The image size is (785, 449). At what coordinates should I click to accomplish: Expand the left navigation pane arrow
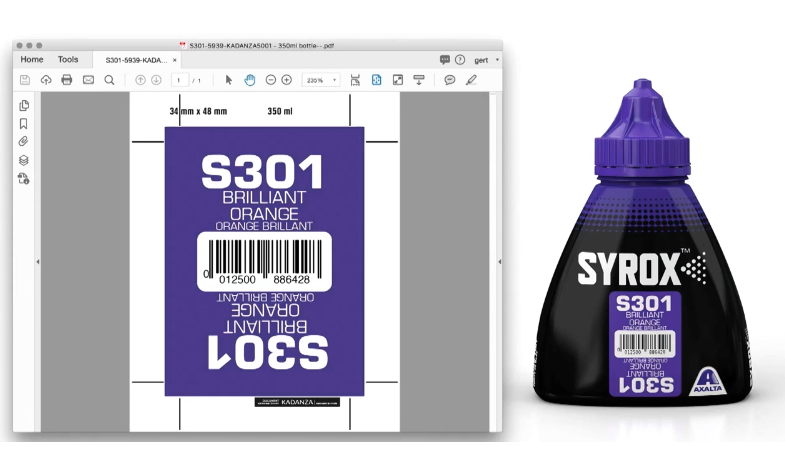point(38,262)
